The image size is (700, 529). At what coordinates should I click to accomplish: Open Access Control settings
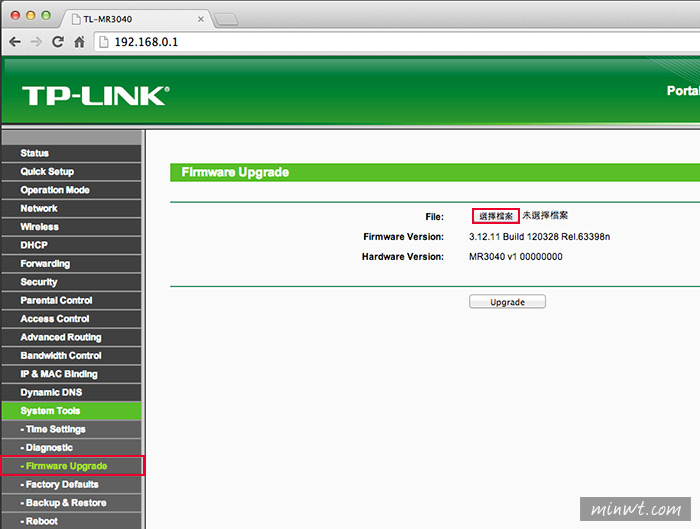pyautogui.click(x=71, y=319)
